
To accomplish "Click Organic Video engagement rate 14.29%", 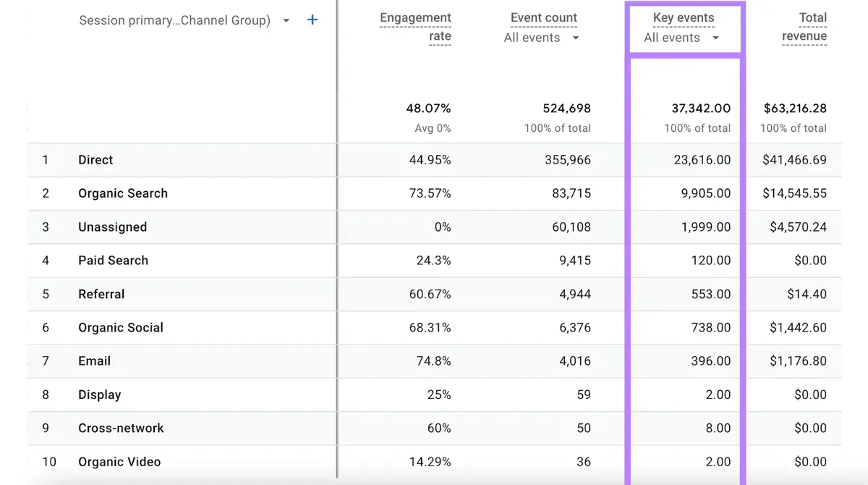I will point(430,462).
